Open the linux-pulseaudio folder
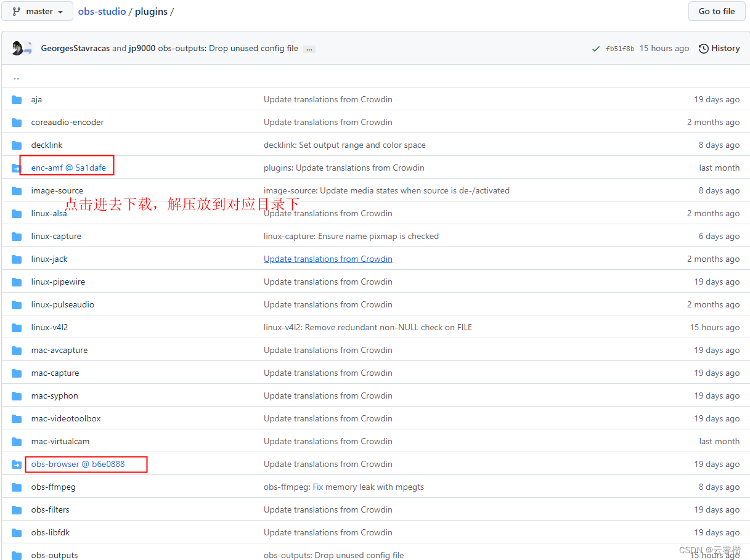 [63, 305]
